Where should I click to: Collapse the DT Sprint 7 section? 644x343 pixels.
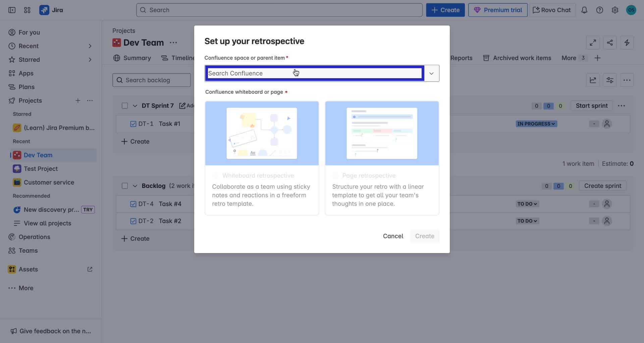[x=135, y=105]
